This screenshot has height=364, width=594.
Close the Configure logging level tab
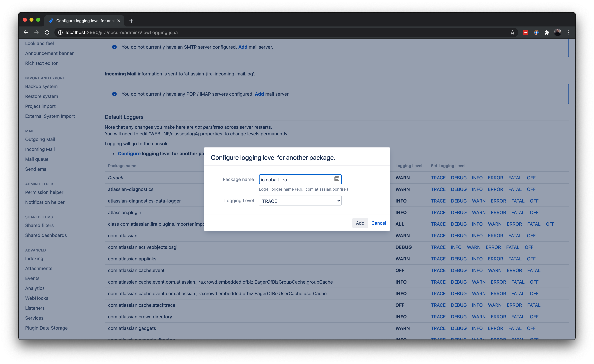119,21
